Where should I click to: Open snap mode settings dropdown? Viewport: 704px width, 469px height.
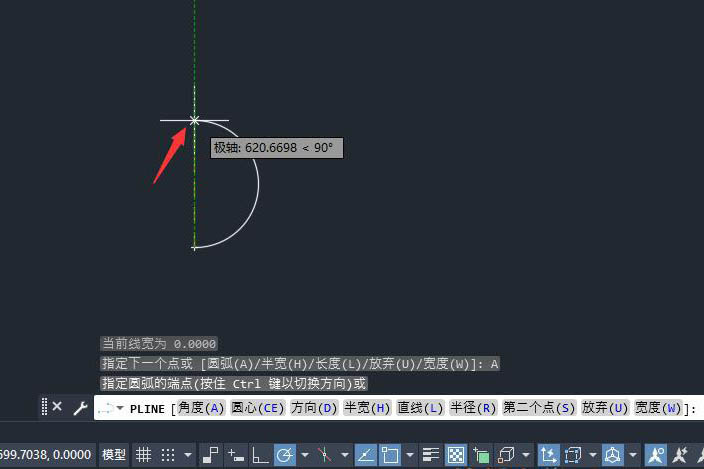pyautogui.click(x=188, y=455)
